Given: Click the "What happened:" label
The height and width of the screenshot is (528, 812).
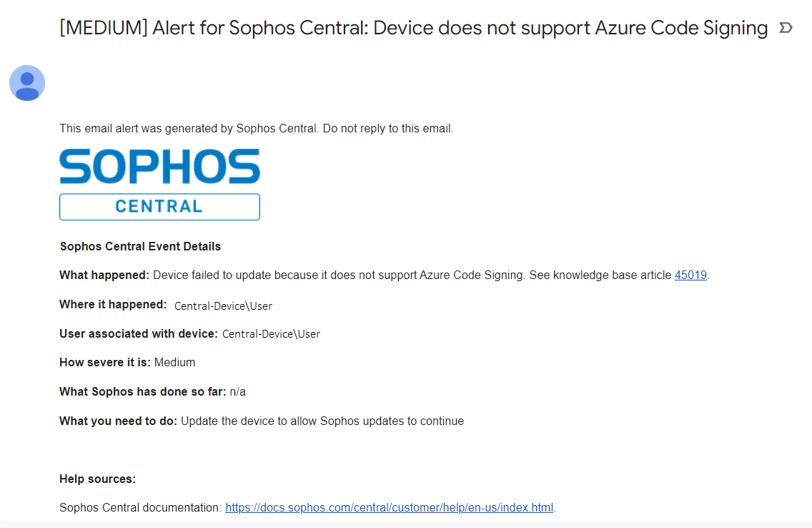Looking at the screenshot, I should point(104,275).
